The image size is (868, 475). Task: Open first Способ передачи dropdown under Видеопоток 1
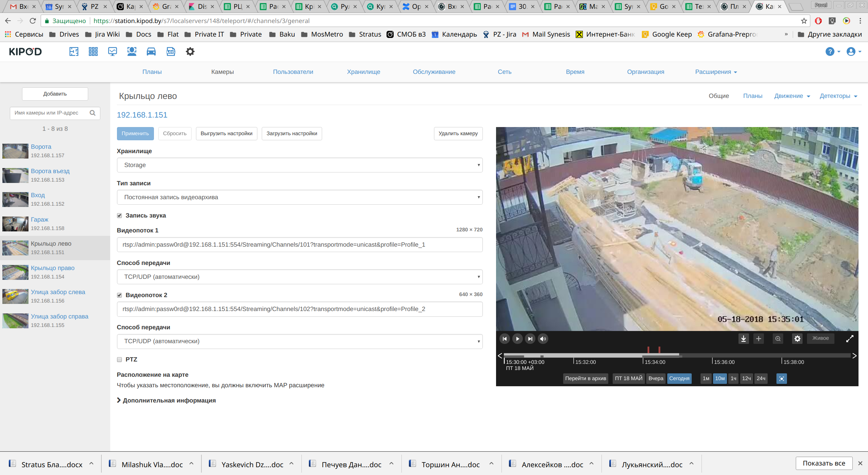pyautogui.click(x=300, y=277)
